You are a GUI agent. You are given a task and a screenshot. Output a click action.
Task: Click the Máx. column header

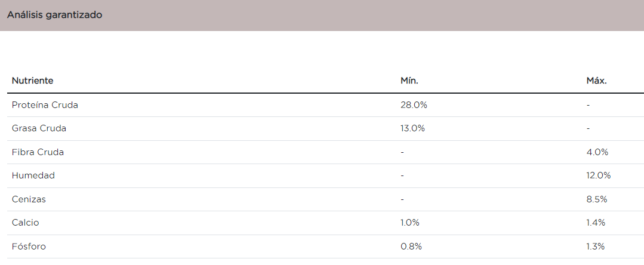[x=596, y=81]
